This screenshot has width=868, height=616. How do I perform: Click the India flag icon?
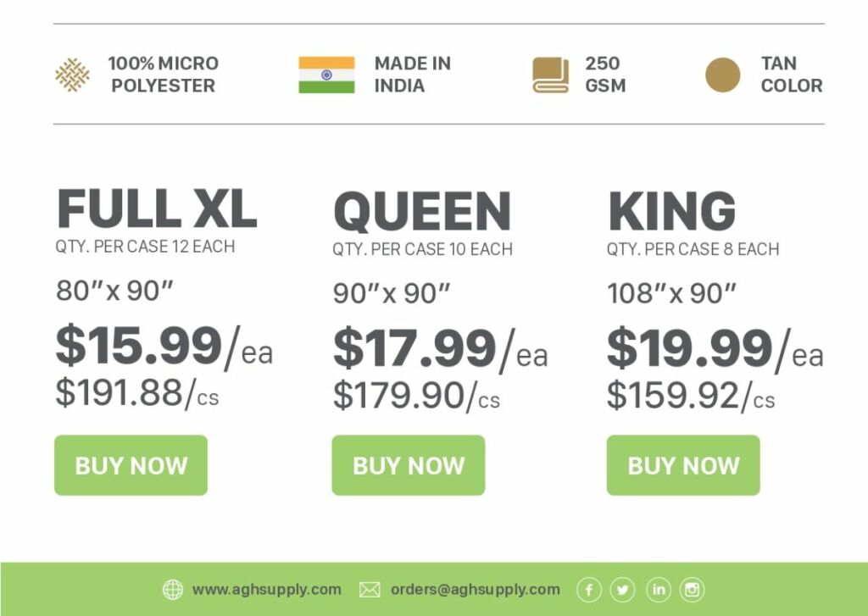click(325, 75)
